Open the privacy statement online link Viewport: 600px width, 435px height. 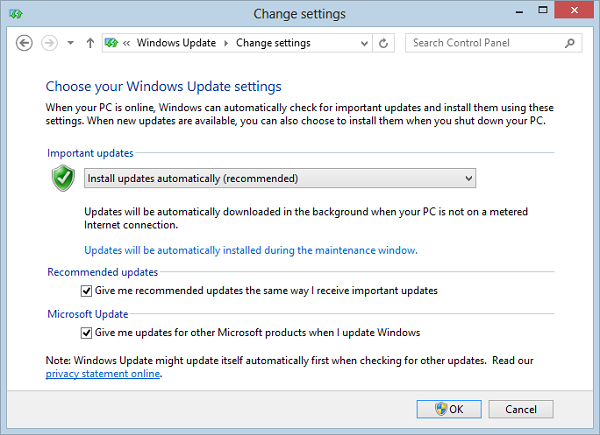pyautogui.click(x=103, y=374)
